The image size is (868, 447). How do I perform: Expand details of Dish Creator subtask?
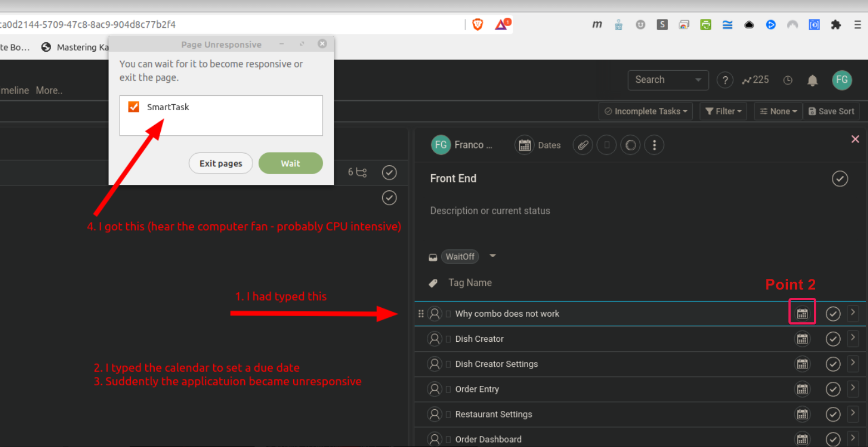[852, 338]
